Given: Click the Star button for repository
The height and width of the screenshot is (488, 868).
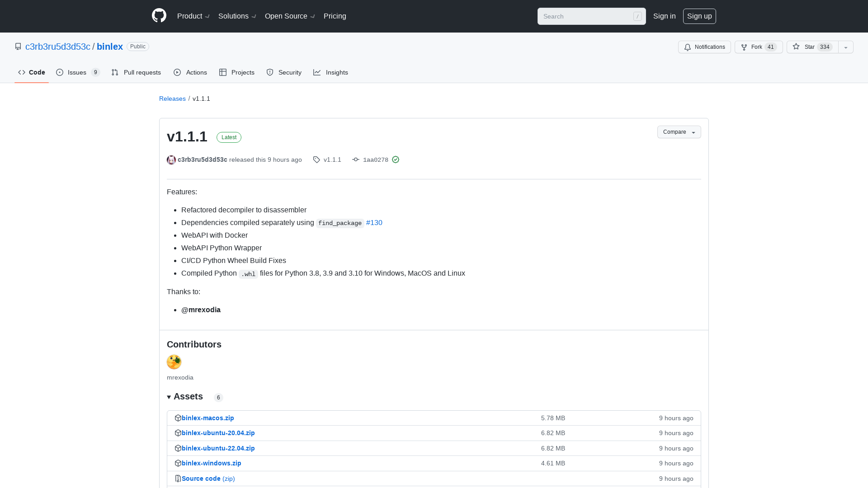Looking at the screenshot, I should coord(812,47).
